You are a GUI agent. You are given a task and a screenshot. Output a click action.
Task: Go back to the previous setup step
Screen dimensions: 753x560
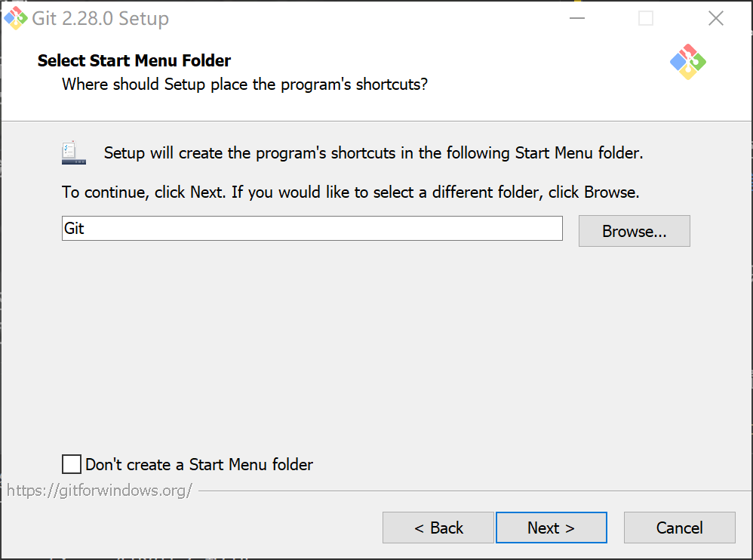coord(438,528)
